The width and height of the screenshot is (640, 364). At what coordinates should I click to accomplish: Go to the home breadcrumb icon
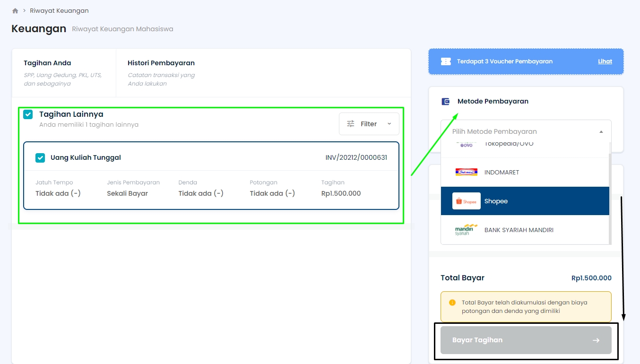pyautogui.click(x=15, y=11)
